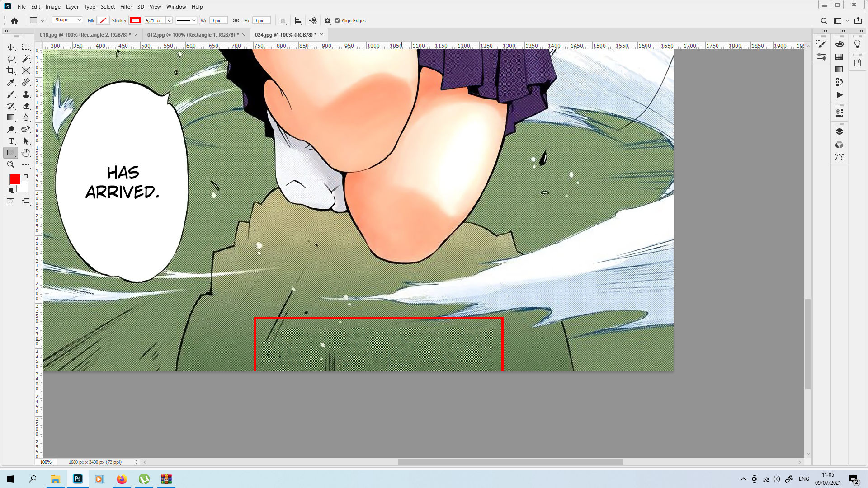Open the Image menu
The height and width of the screenshot is (488, 868).
click(x=53, y=7)
